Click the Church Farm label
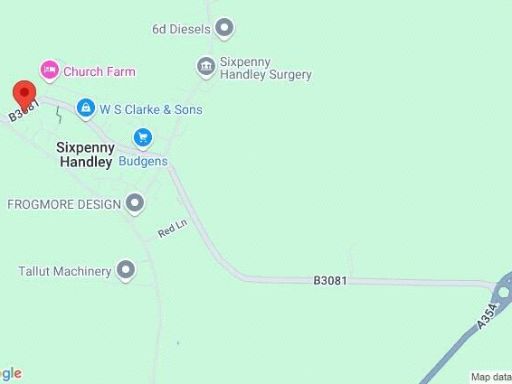This screenshot has height=384, width=512. (99, 71)
